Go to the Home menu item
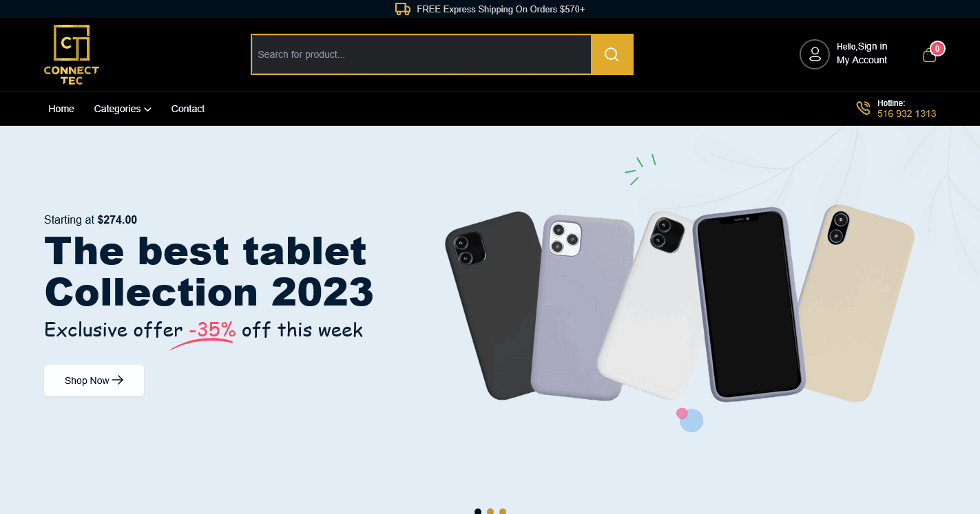980x514 pixels. click(61, 109)
